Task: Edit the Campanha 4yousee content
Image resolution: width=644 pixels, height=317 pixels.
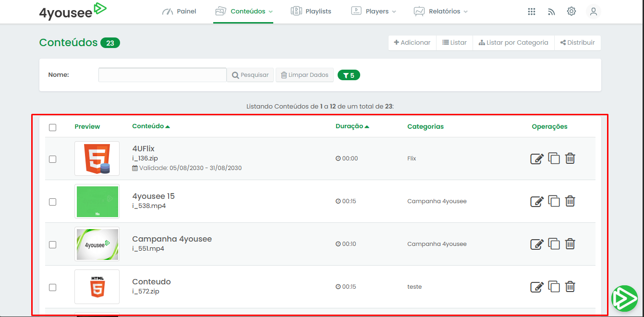Action: (x=537, y=244)
